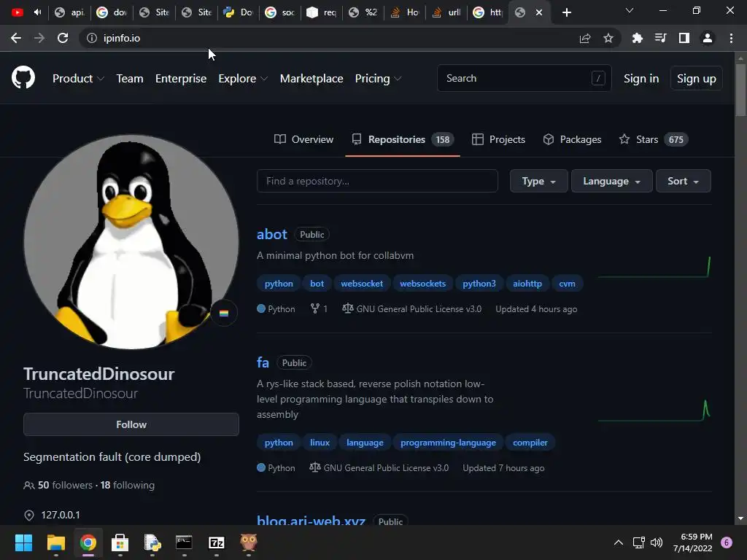The height and width of the screenshot is (560, 747).
Task: Click the aiohttp topic tag
Action: click(527, 284)
